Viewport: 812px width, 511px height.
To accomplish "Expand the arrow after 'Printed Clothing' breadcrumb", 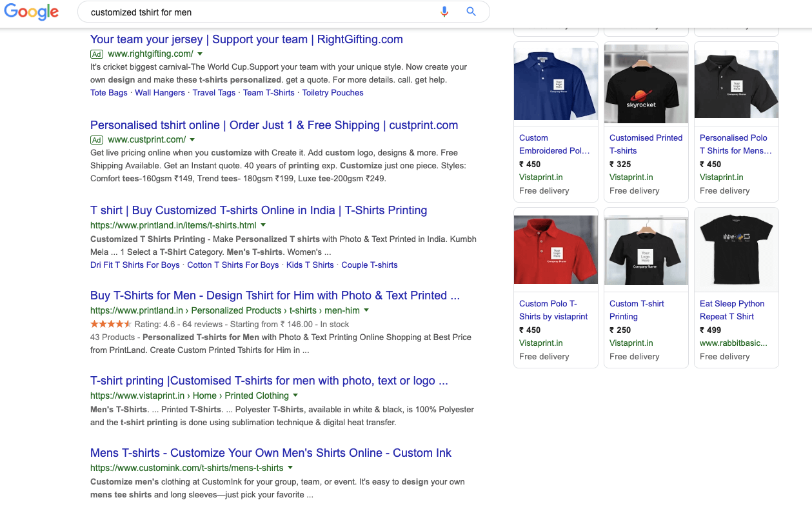I will (295, 396).
